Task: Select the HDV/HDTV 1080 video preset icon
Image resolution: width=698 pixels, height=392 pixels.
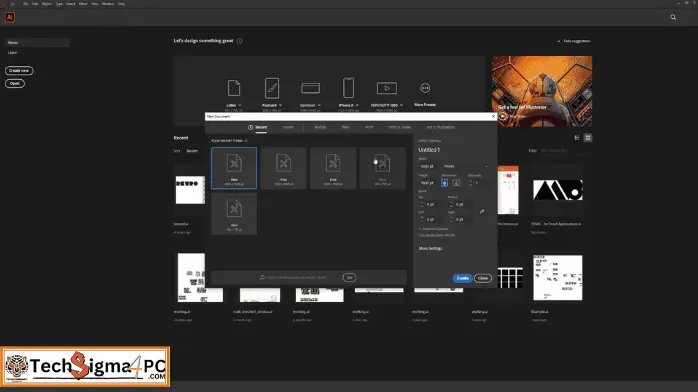Action: 387,88
